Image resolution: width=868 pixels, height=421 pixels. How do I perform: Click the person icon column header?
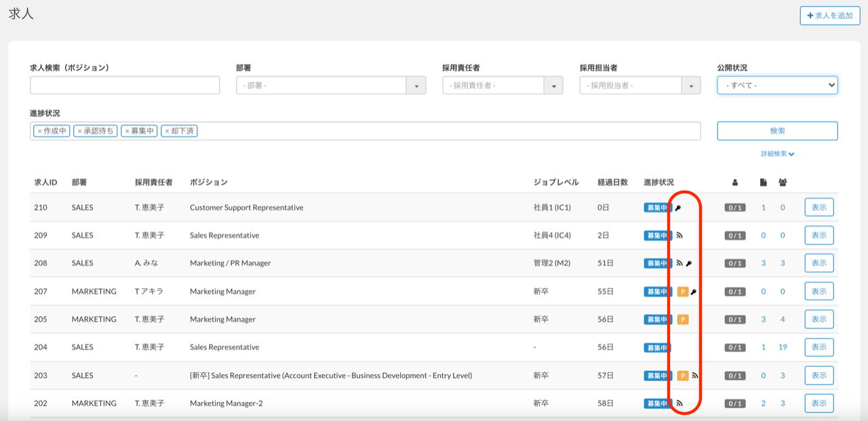tap(735, 182)
